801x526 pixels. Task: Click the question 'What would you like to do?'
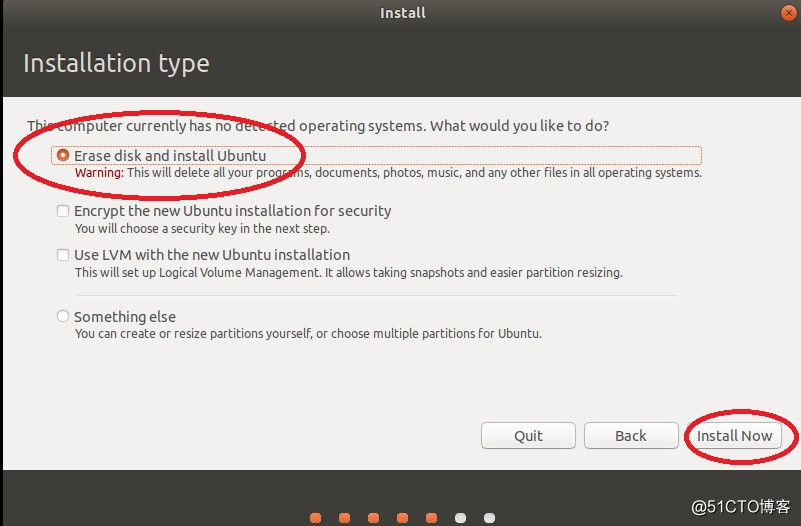520,126
